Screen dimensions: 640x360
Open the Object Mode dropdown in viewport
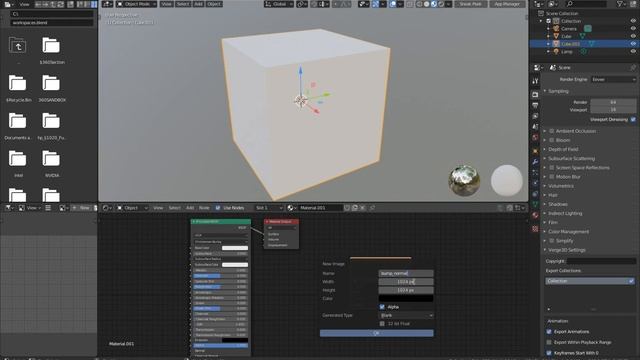pos(136,4)
